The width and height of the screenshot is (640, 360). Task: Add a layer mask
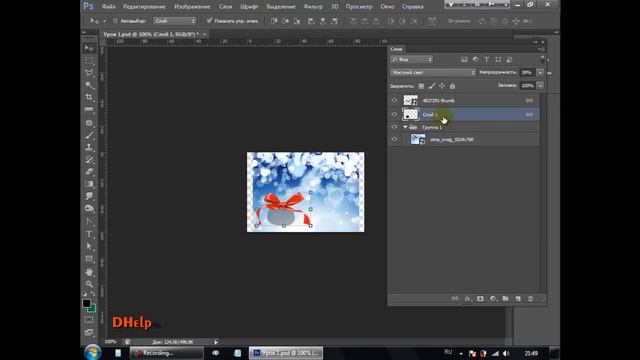(x=480, y=299)
